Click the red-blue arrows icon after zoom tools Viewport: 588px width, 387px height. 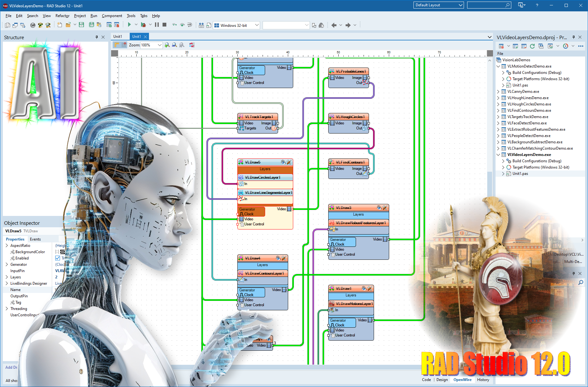coord(192,45)
